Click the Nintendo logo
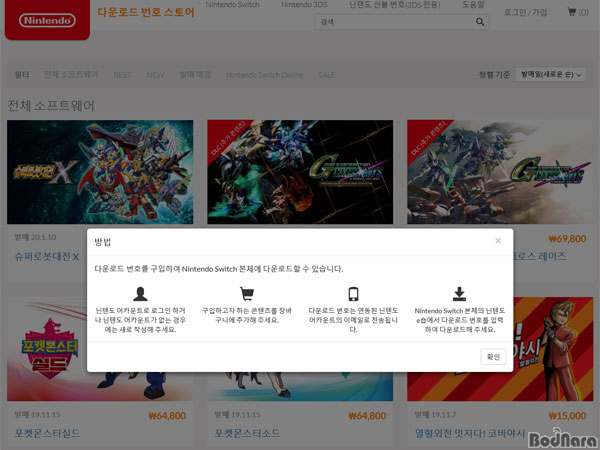Screen dimensions: 600x450 click(47, 20)
